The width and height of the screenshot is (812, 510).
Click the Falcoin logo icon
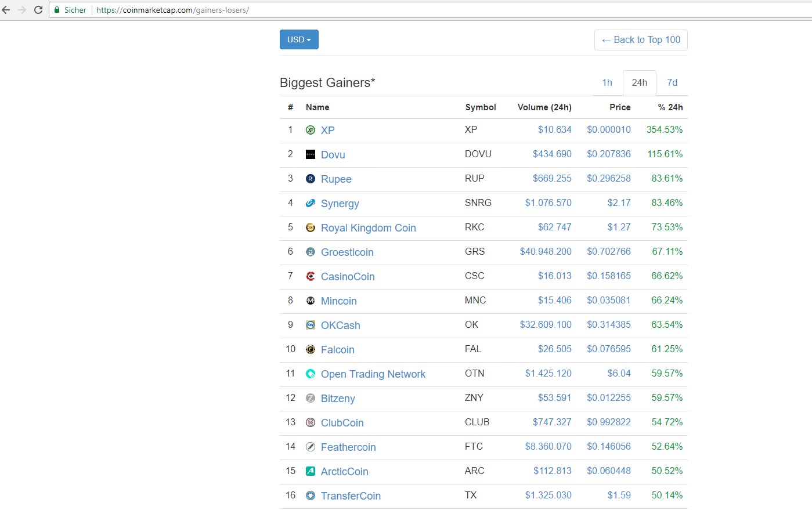311,349
